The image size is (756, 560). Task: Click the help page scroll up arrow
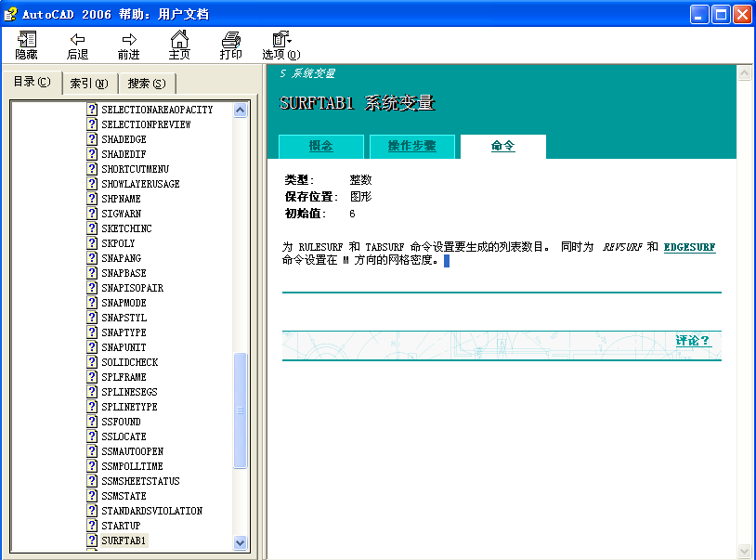pyautogui.click(x=745, y=72)
